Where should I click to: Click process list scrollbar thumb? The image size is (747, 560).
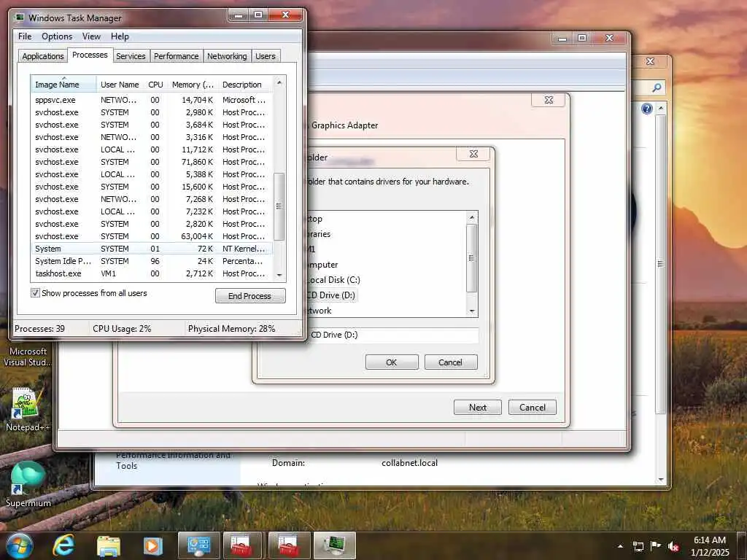279,206
